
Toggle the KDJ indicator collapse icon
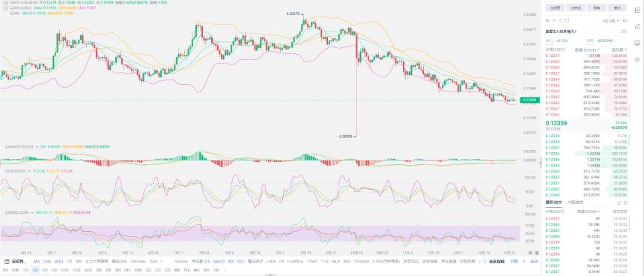[x=7, y=170]
